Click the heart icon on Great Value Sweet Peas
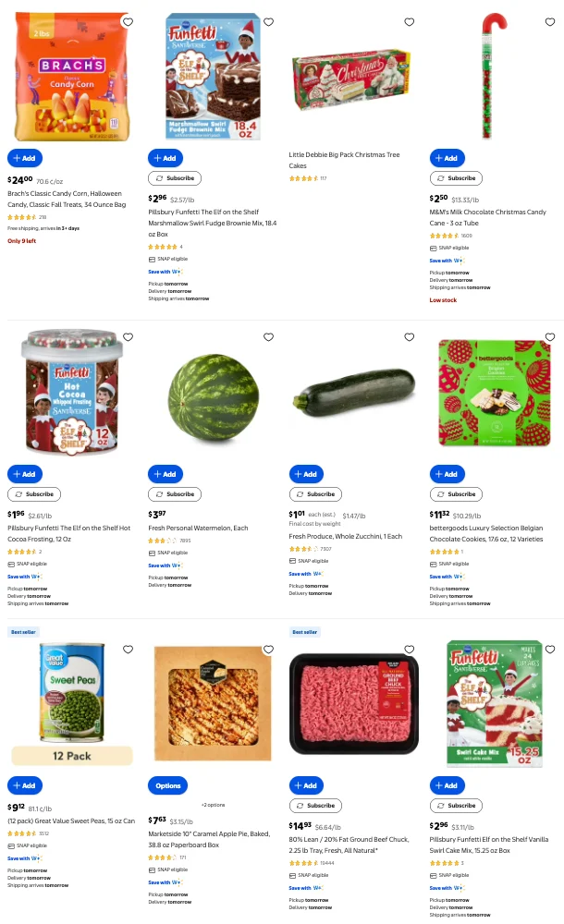This screenshot has height=924, width=564. [x=128, y=650]
